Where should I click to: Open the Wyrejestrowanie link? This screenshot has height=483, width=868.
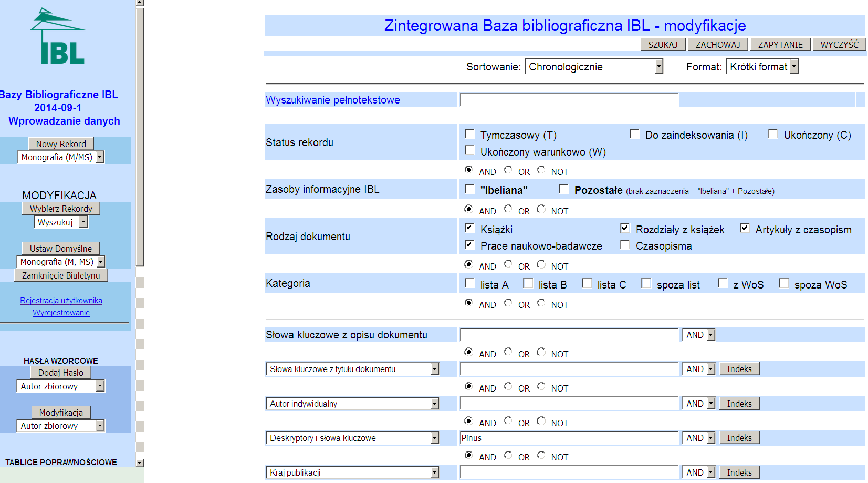pyautogui.click(x=61, y=313)
